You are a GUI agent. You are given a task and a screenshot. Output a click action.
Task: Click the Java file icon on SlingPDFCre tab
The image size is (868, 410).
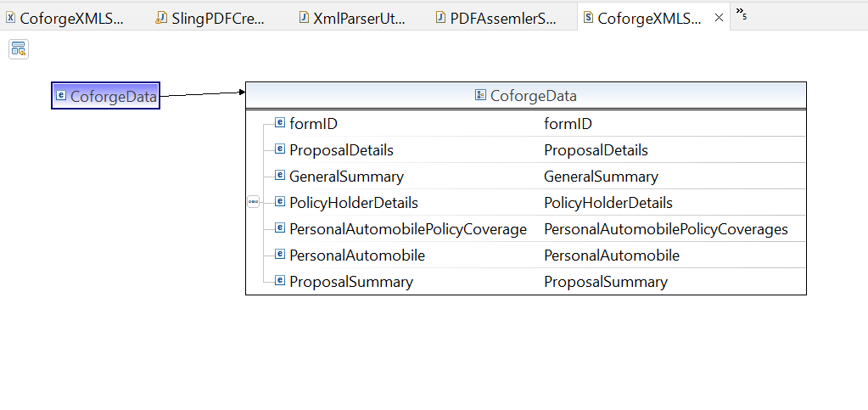pyautogui.click(x=162, y=17)
